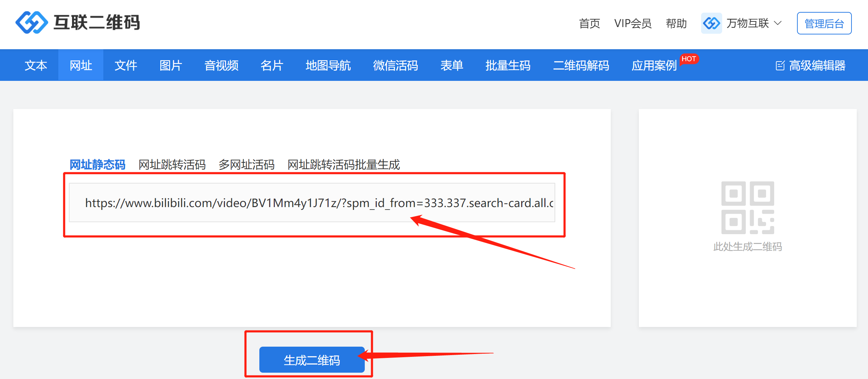Select the 地图导航 tab
This screenshot has width=868, height=379.
(328, 65)
